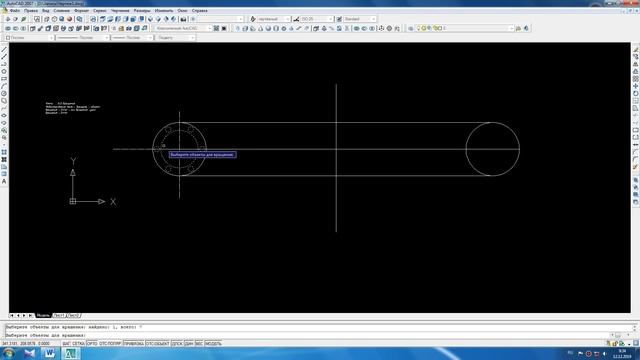The image size is (640, 360).
Task: Toggle ОТС-ОБЪЕКТ object snap tracking
Action: coord(158,344)
